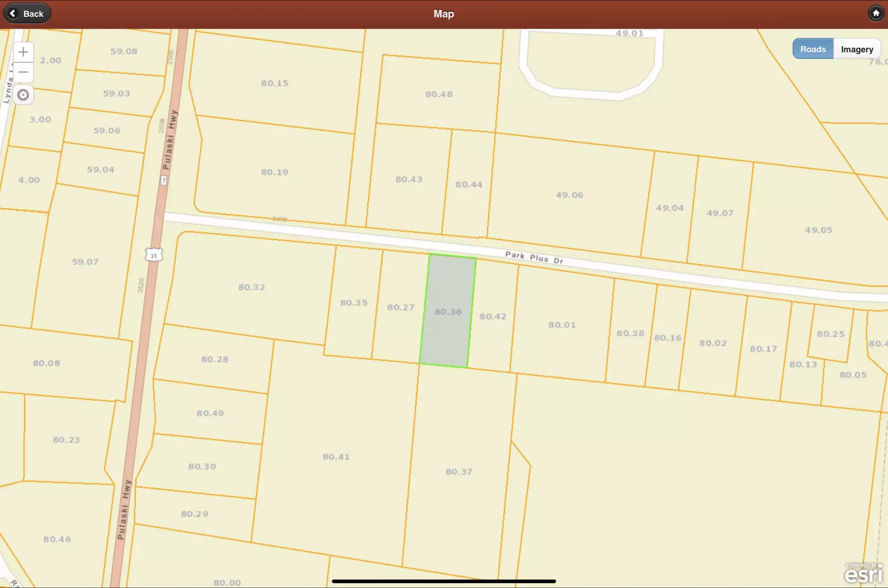The image size is (888, 588).
Task: Tap parcel 59.07
Action: [x=85, y=262]
